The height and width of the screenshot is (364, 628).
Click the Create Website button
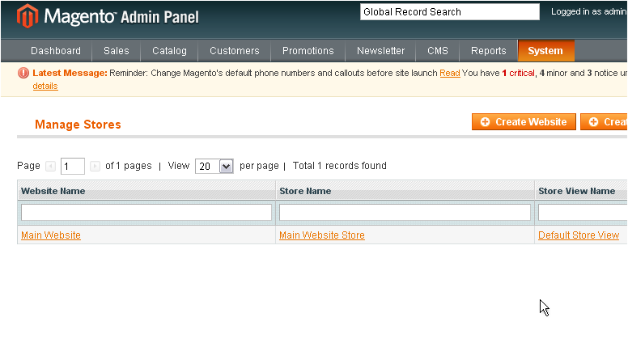[x=524, y=121]
